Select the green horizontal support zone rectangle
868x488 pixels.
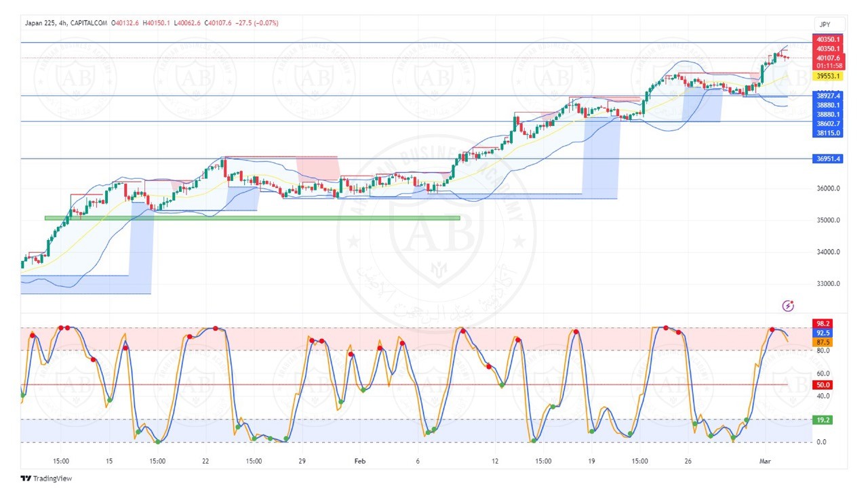coord(252,218)
